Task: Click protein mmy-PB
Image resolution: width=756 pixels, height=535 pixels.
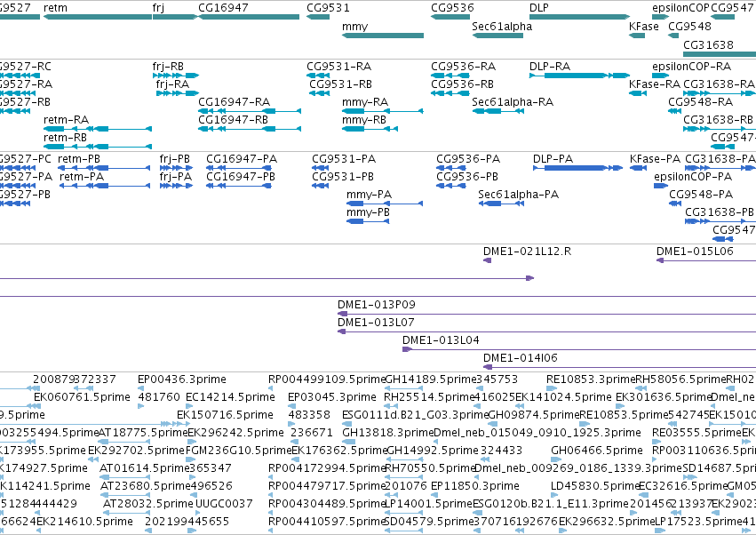Action: tap(368, 221)
